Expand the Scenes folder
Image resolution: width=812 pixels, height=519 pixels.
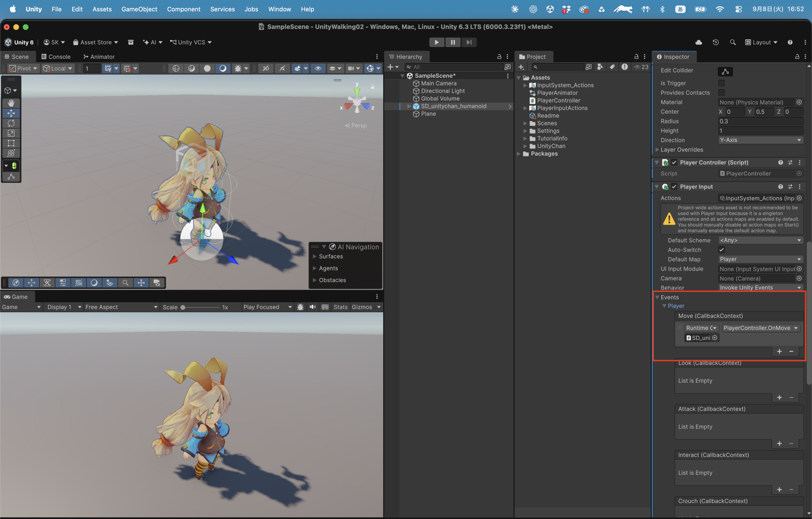[525, 123]
